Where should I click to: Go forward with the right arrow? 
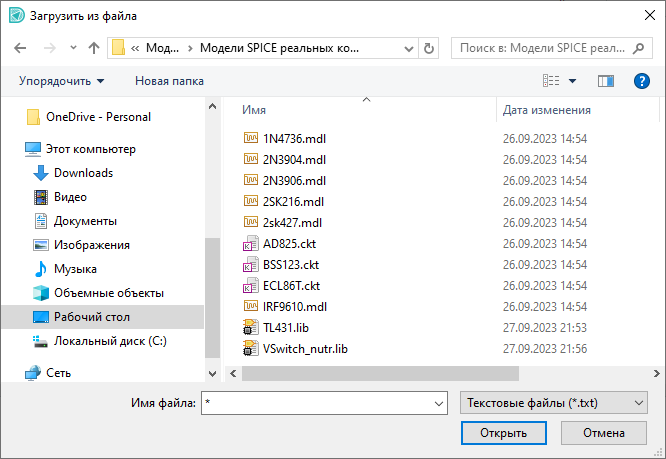pyautogui.click(x=49, y=48)
